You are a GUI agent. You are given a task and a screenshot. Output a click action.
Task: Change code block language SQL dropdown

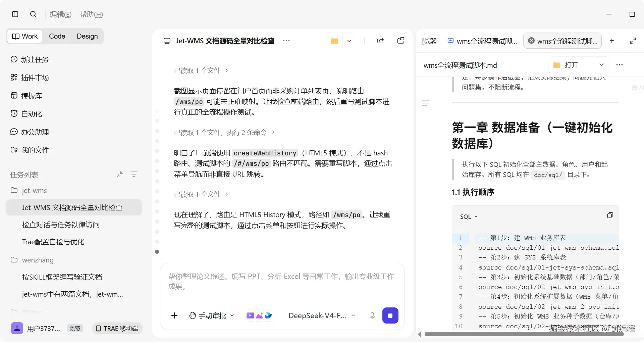point(469,216)
